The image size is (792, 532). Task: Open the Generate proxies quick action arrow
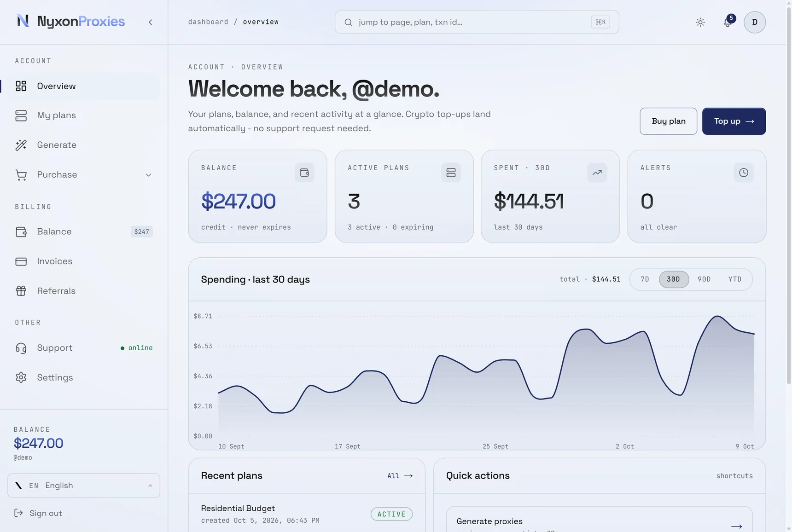(736, 526)
